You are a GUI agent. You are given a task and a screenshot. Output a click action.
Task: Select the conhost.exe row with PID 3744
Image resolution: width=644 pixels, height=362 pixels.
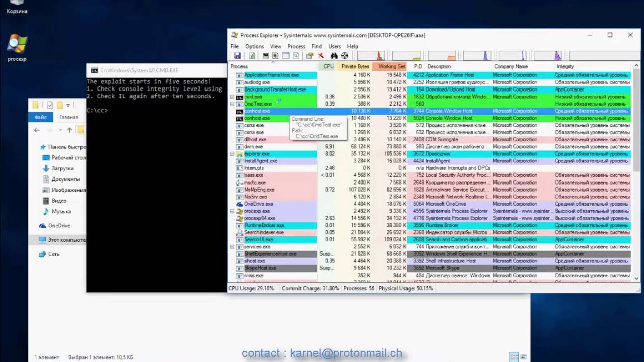[430, 111]
